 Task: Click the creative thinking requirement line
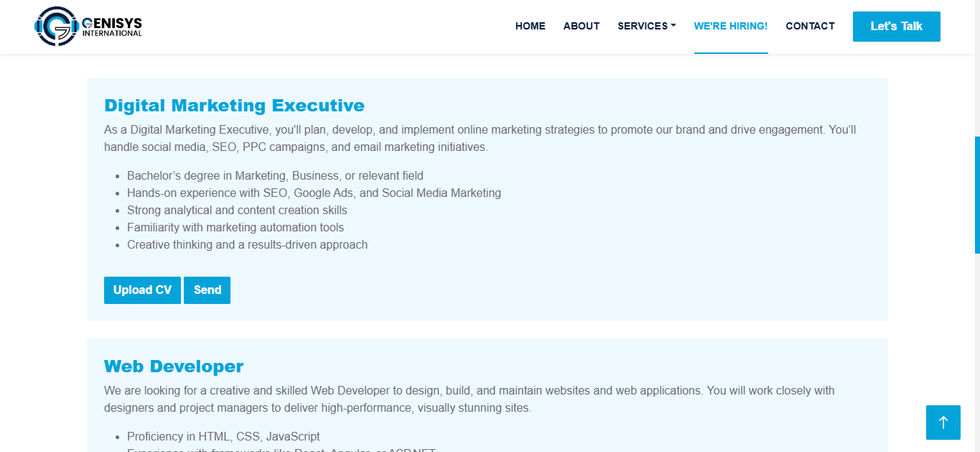247,245
